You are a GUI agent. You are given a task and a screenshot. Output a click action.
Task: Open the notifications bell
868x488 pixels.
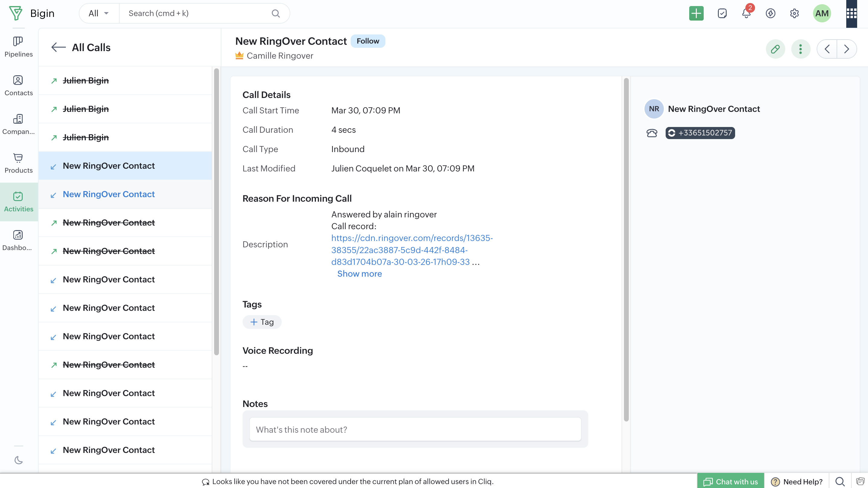click(x=746, y=14)
